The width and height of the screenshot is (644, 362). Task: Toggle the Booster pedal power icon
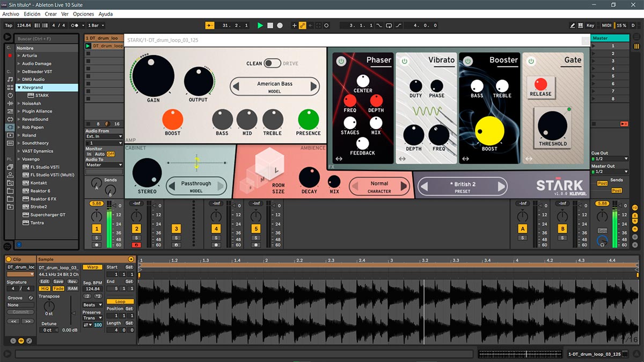coord(468,61)
